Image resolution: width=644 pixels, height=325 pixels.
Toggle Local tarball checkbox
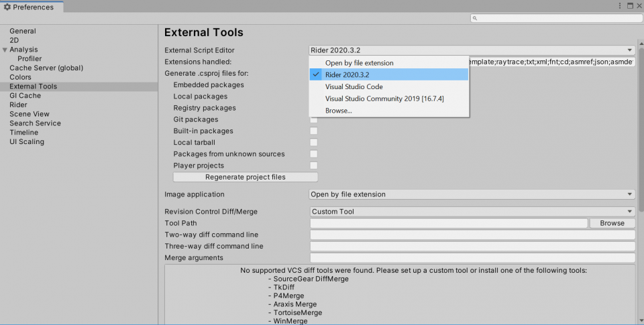[x=314, y=142]
